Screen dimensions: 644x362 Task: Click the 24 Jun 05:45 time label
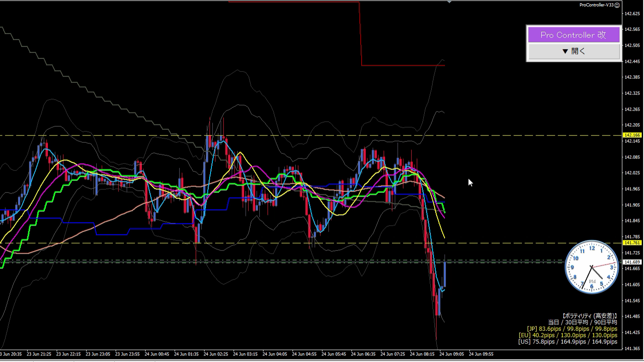pyautogui.click(x=334, y=354)
